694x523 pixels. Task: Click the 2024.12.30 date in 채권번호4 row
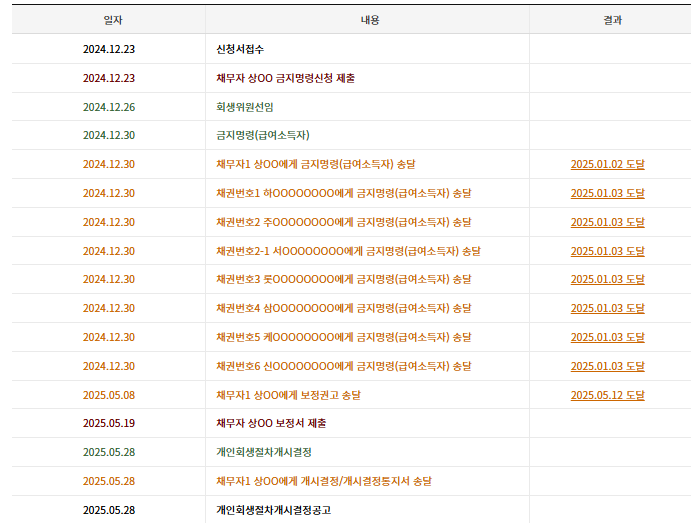pos(109,308)
